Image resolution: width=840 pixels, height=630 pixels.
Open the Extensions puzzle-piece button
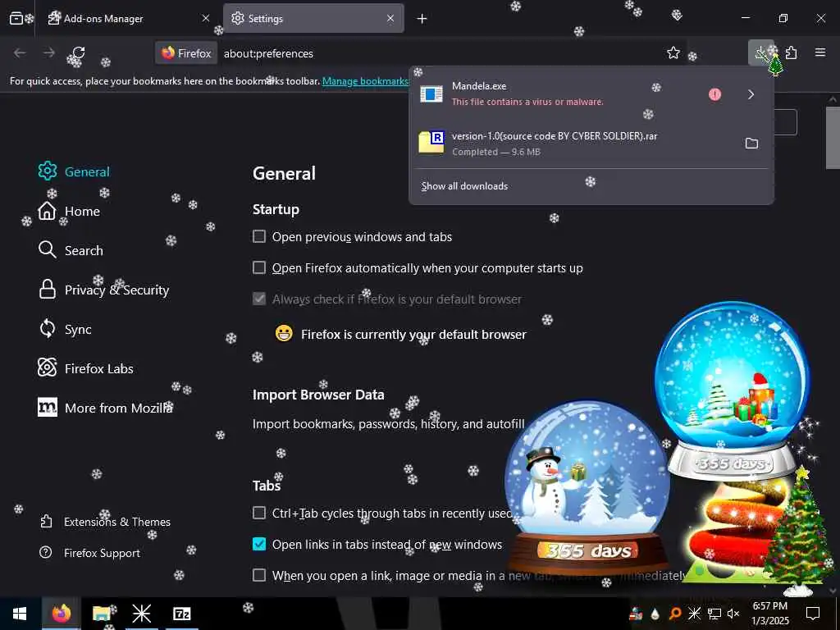click(x=792, y=53)
